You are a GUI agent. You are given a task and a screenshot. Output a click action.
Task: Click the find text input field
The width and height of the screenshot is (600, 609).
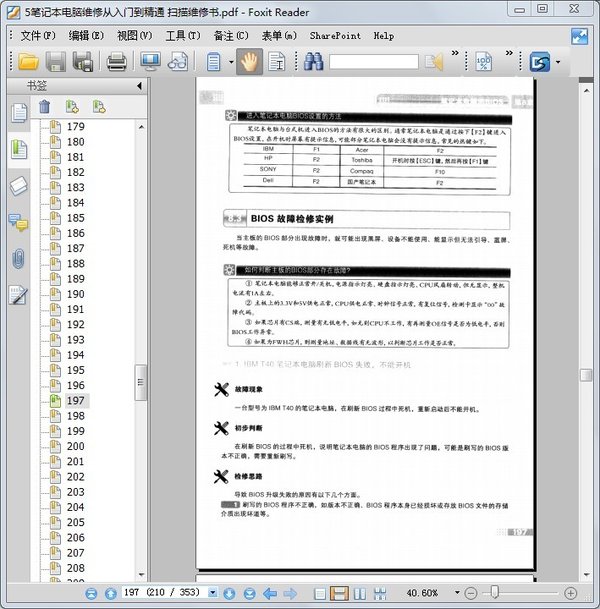click(x=374, y=62)
